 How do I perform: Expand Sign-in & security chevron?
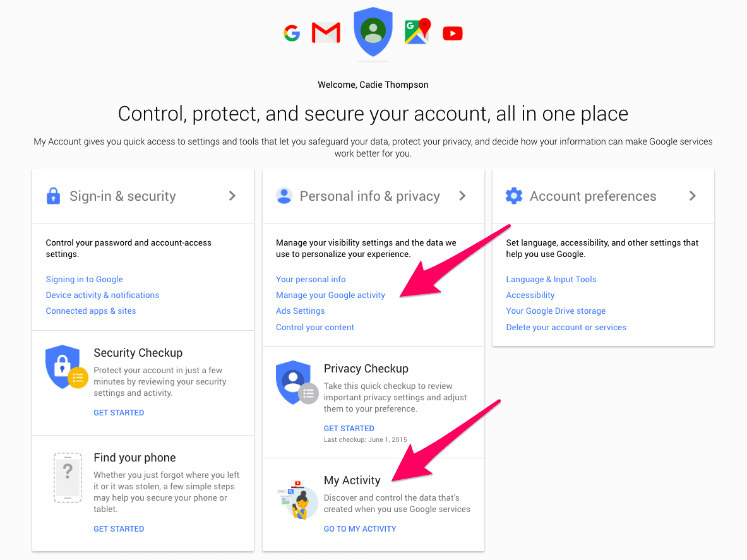(232, 196)
